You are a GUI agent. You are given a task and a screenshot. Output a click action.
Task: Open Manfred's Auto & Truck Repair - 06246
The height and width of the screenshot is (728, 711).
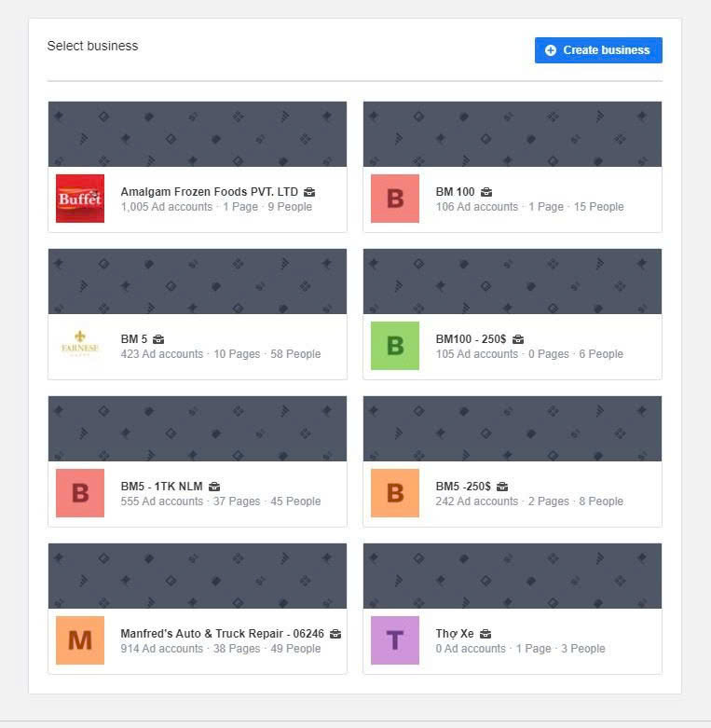pyautogui.click(x=223, y=633)
